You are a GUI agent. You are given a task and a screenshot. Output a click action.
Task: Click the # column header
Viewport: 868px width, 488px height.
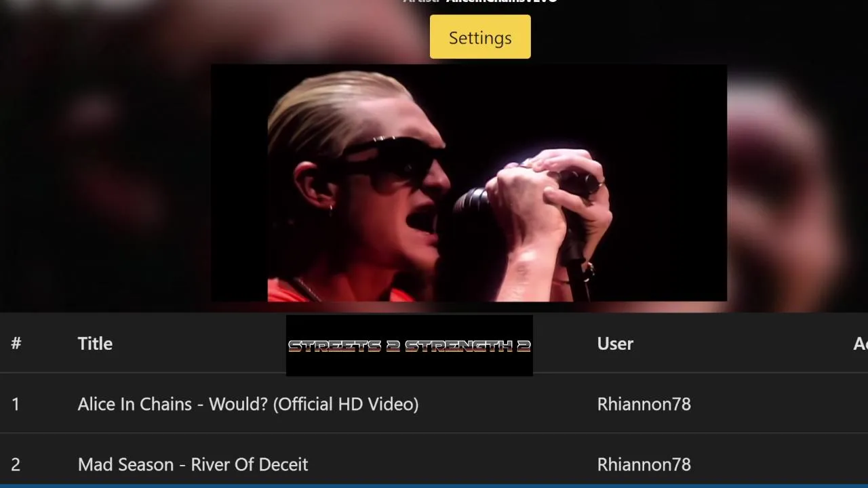click(x=16, y=344)
